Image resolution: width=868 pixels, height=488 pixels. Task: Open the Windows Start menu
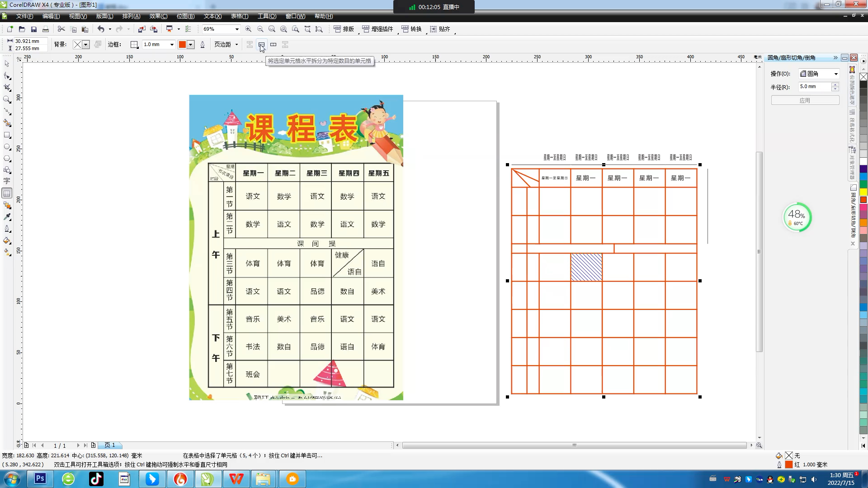[x=12, y=479]
